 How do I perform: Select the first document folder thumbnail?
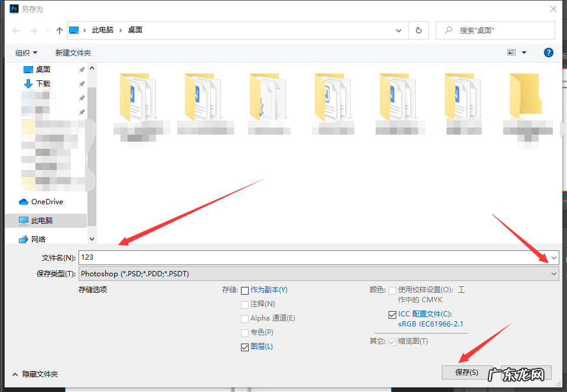pyautogui.click(x=138, y=97)
